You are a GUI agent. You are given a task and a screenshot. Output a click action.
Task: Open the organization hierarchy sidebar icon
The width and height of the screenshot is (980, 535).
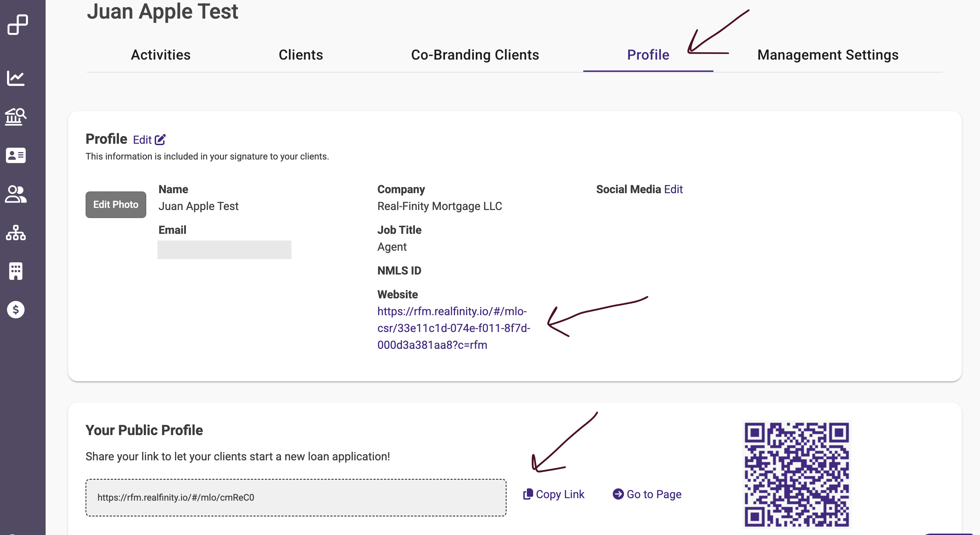coord(15,232)
